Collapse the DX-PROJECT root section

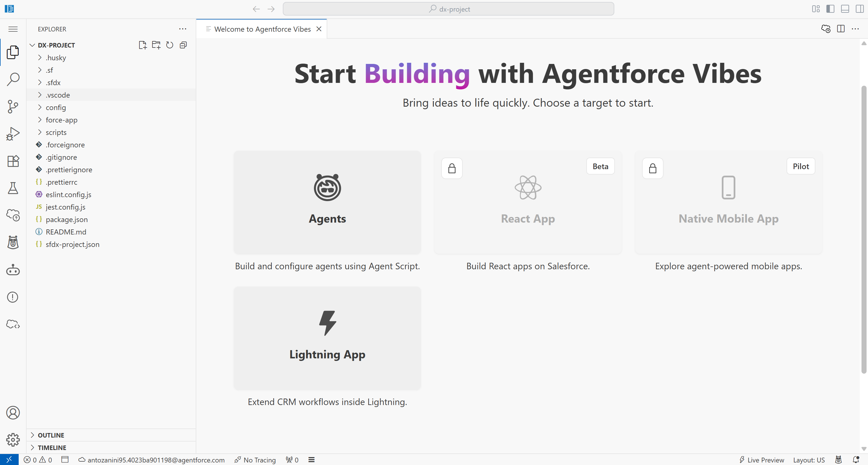pyautogui.click(x=56, y=45)
